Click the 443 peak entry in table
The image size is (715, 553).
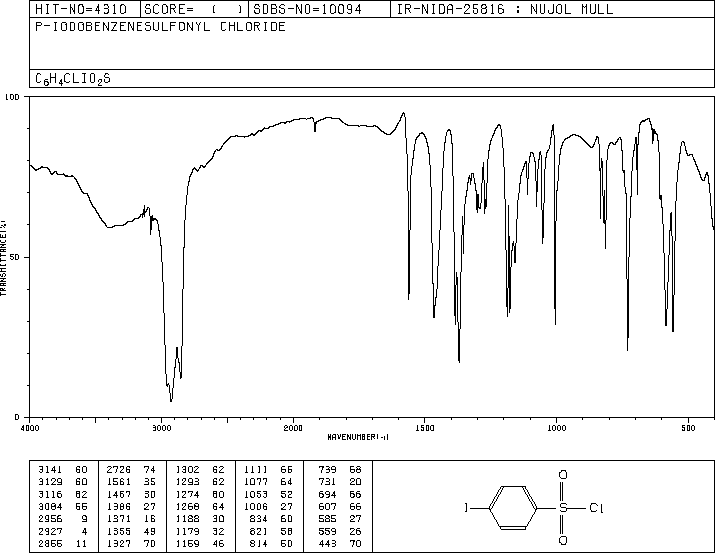coord(340,543)
